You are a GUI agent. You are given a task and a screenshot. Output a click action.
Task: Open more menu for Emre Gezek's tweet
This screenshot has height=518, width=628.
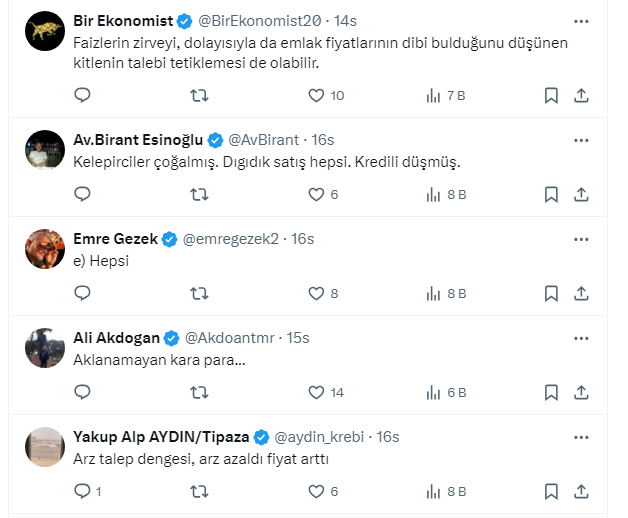coord(581,239)
